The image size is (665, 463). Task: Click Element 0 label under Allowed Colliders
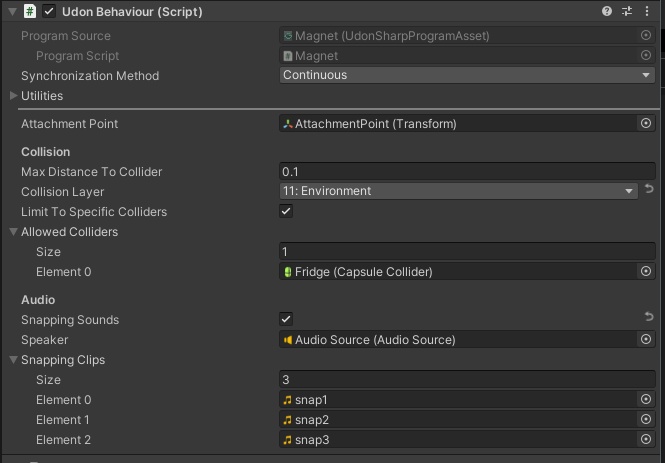pyautogui.click(x=64, y=272)
